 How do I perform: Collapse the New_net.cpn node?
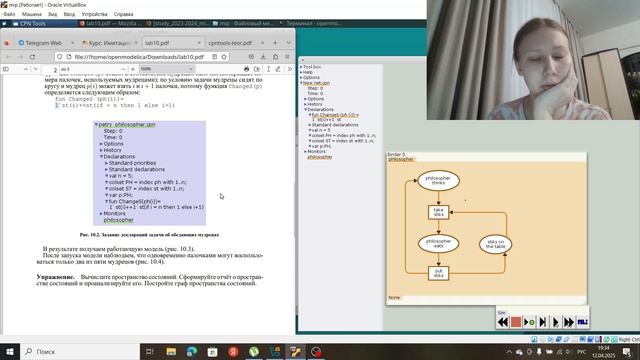301,83
